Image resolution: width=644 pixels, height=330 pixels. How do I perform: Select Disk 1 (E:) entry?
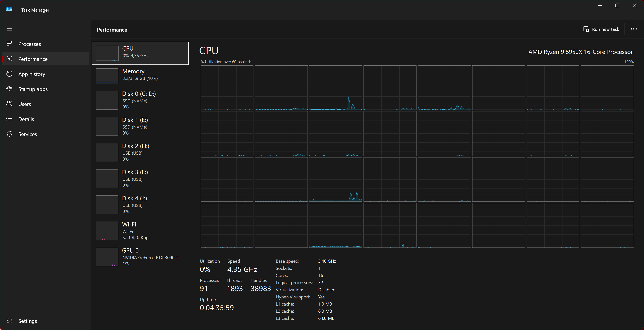pyautogui.click(x=140, y=126)
